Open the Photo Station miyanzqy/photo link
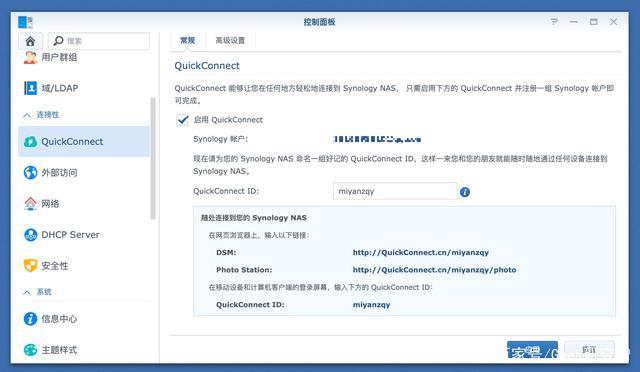Image resolution: width=640 pixels, height=372 pixels. pyautogui.click(x=434, y=270)
